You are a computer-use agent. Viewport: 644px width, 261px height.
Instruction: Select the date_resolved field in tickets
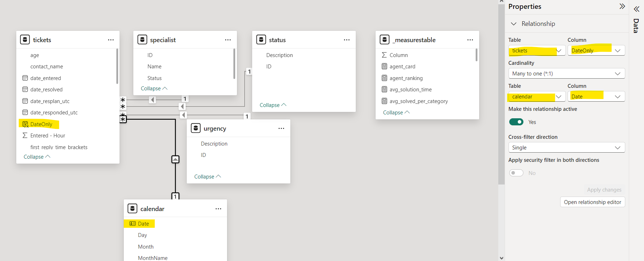click(x=46, y=90)
